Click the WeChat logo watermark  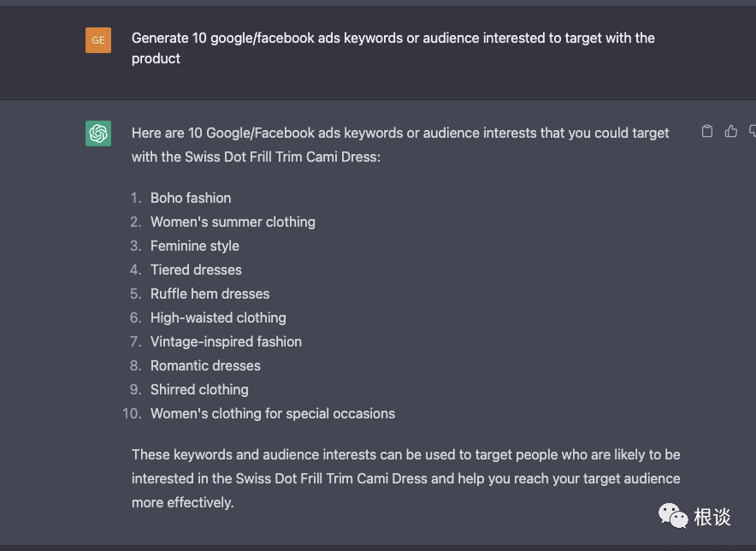tap(672, 515)
